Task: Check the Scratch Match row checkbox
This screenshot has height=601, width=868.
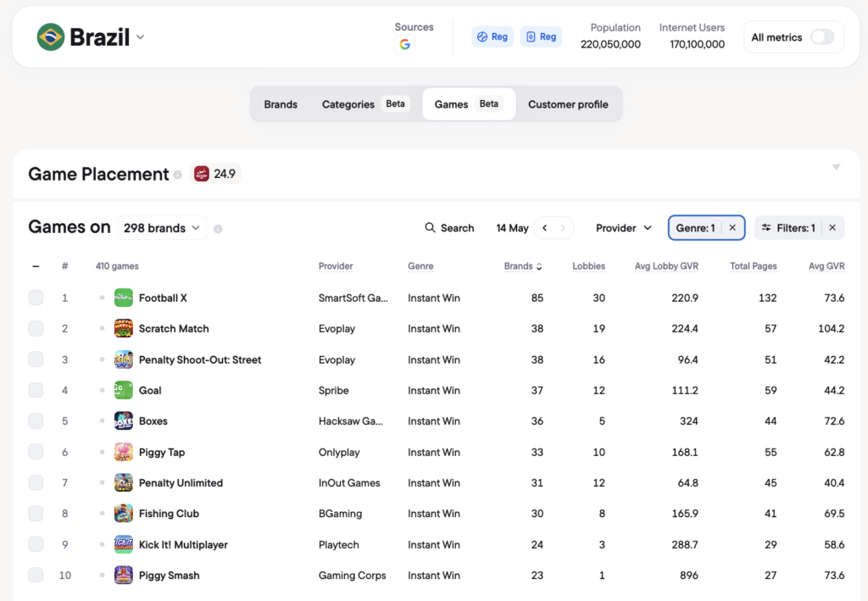Action: coord(36,329)
